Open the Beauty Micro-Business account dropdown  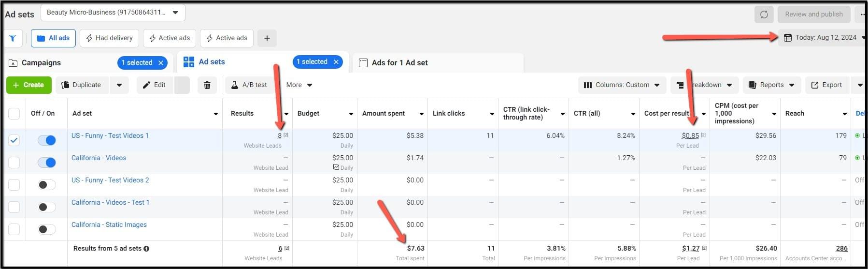pyautogui.click(x=113, y=13)
